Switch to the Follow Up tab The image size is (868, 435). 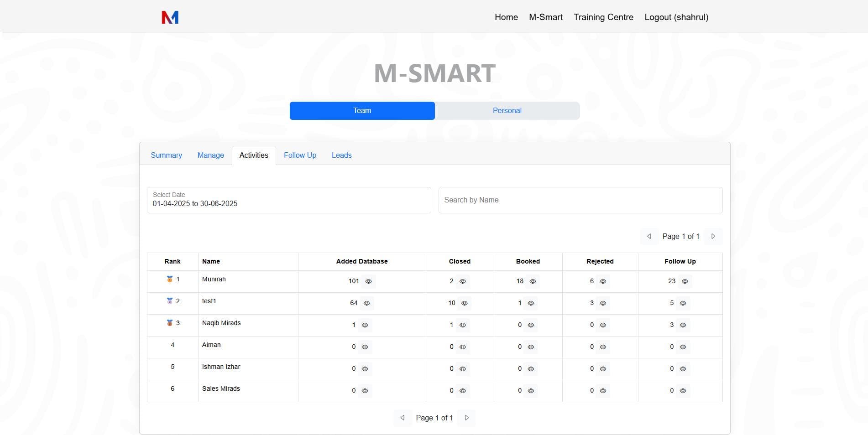pyautogui.click(x=300, y=155)
